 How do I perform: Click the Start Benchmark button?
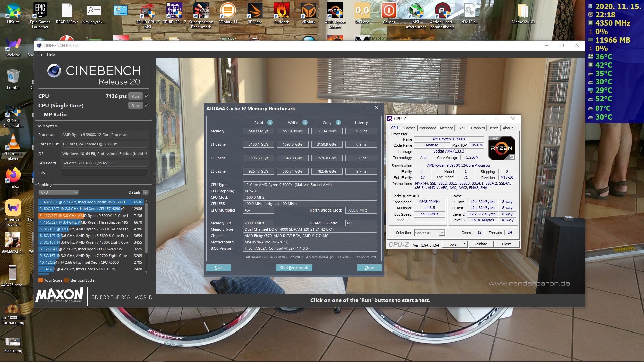tap(294, 268)
